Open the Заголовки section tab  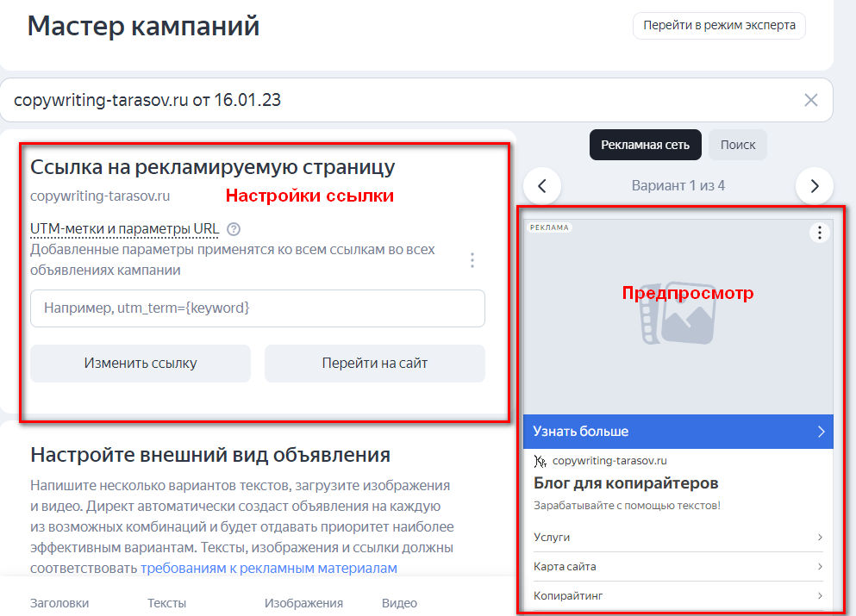pos(59,603)
